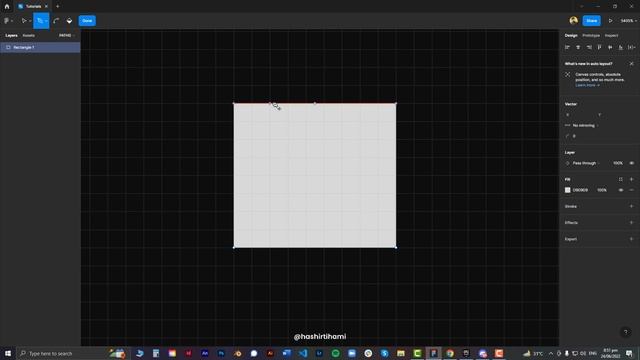Open the fill color swatch picker
This screenshot has width=640, height=360.
click(567, 190)
